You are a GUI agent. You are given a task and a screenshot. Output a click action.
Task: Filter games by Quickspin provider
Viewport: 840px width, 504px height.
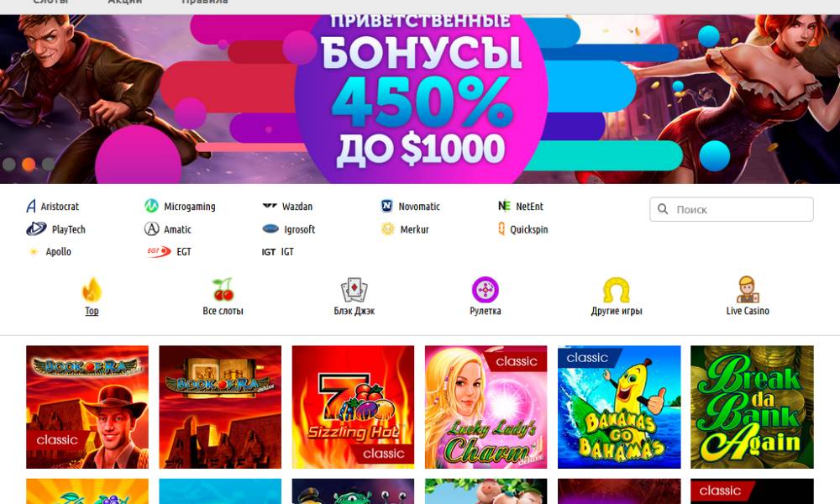click(x=522, y=229)
